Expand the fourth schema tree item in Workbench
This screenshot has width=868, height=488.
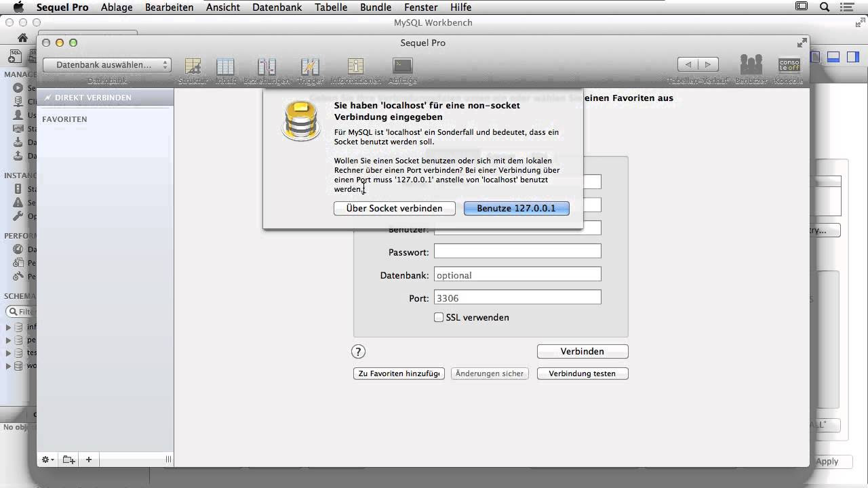8,366
